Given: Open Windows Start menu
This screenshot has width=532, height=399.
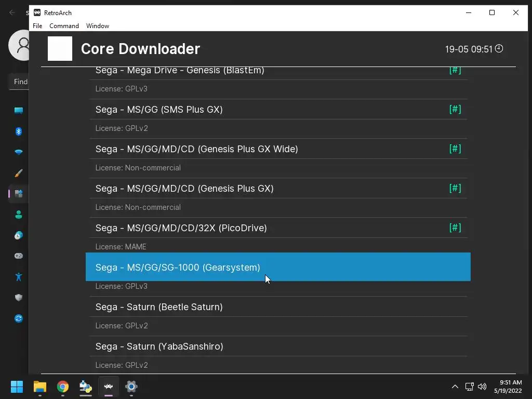Looking at the screenshot, I should (x=17, y=387).
